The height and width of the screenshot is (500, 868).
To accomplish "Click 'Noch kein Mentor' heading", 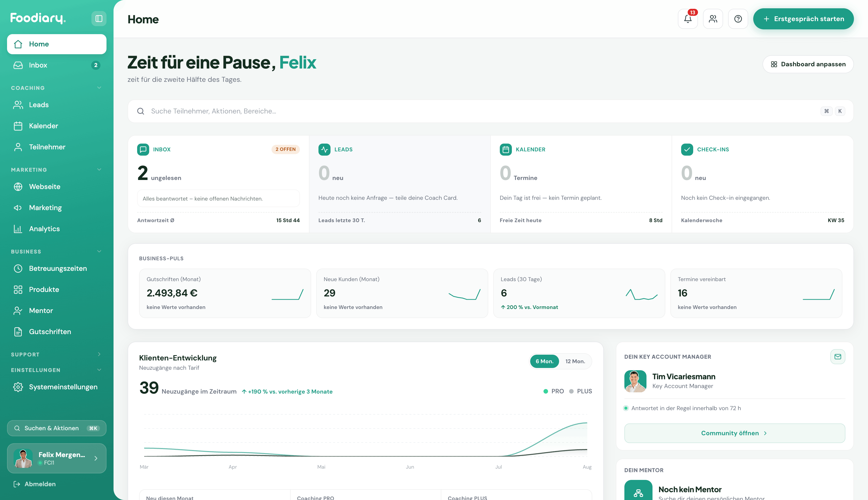I will pyautogui.click(x=690, y=489).
